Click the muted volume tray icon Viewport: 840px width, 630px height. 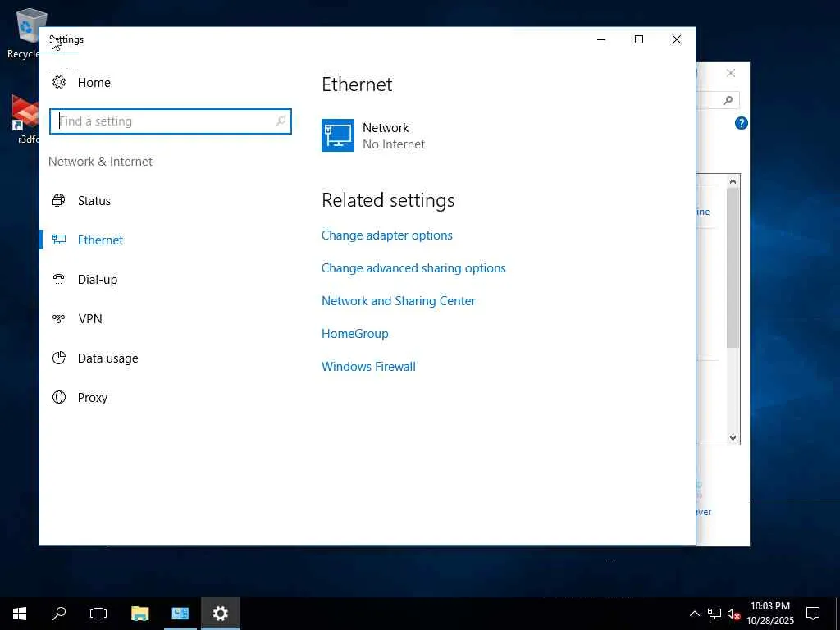point(733,614)
